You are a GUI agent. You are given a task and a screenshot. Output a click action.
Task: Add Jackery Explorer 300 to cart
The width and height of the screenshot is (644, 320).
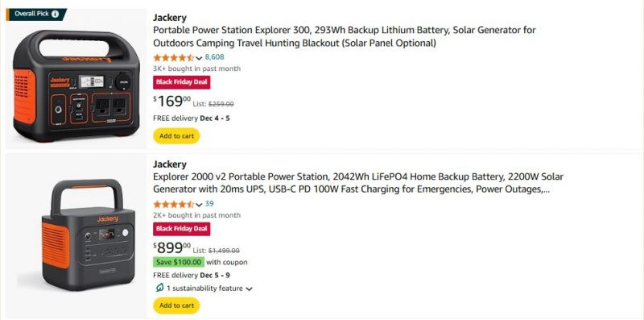pyautogui.click(x=176, y=135)
